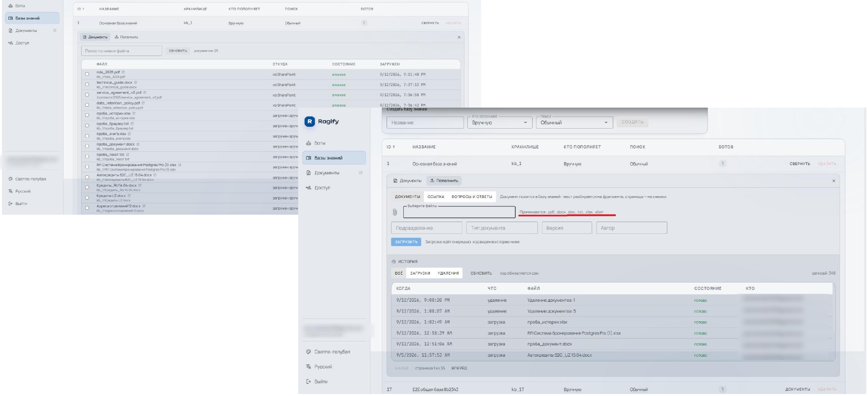This screenshot has height=396, width=868.
Task: Focus the Подразделение input field
Action: (x=426, y=228)
